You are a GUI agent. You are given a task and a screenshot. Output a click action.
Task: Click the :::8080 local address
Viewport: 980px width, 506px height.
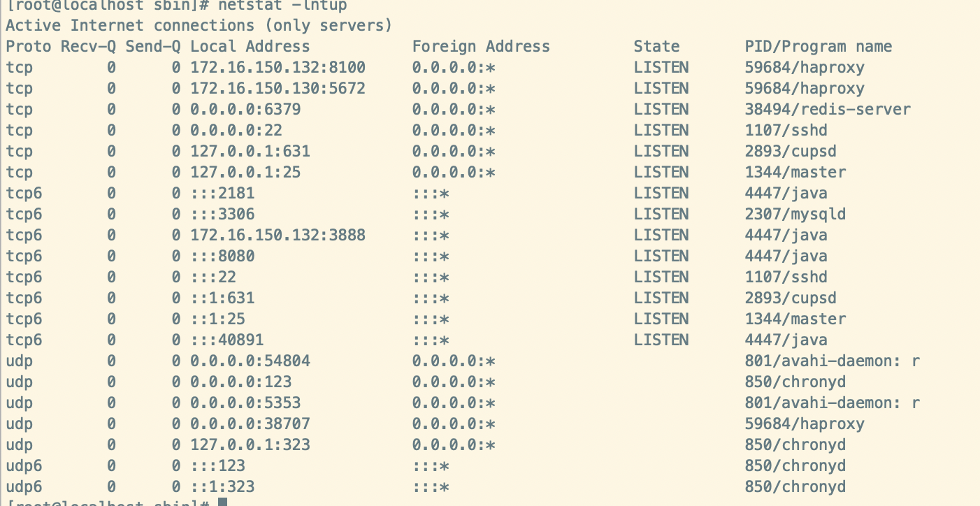click(x=222, y=256)
